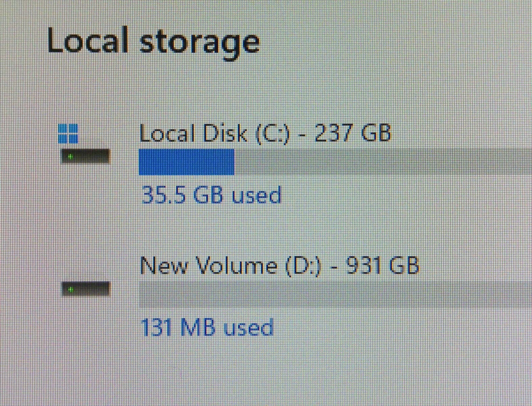Screen dimensions: 532x406
Task: Select the "237 GB" capacity text
Action: [352, 133]
